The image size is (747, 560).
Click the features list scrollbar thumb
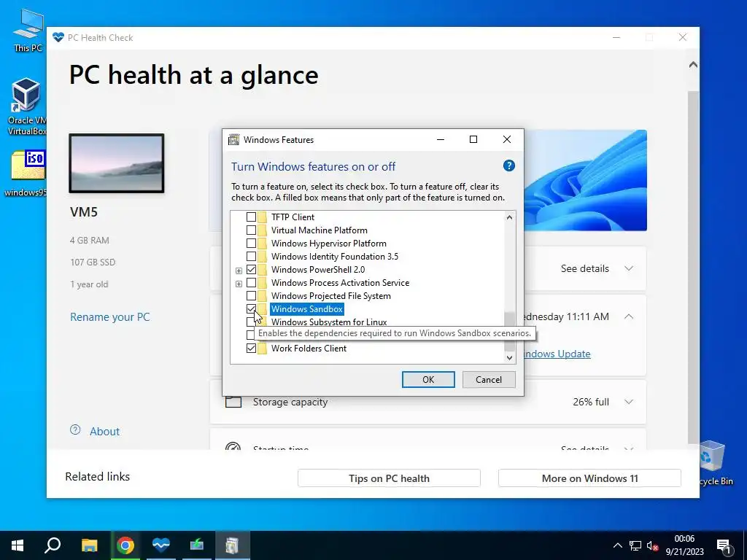(x=509, y=332)
